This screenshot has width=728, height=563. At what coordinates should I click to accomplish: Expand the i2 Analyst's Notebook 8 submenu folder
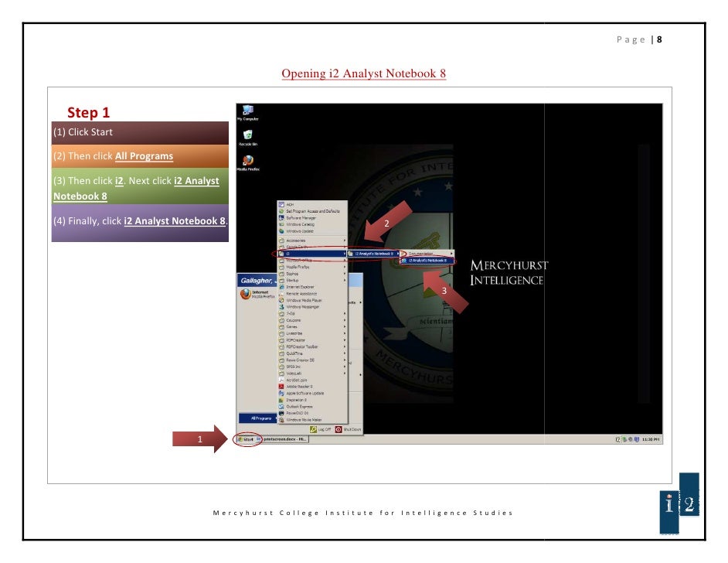point(373,254)
